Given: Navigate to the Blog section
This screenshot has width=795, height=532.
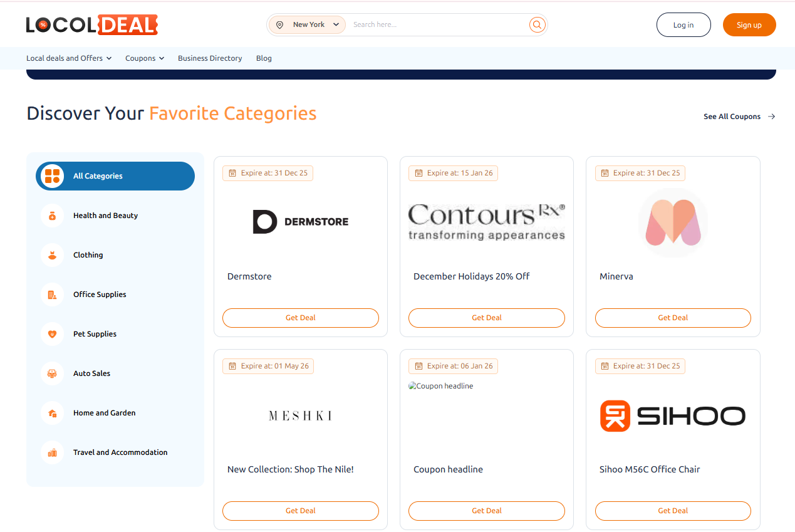Looking at the screenshot, I should [264, 58].
